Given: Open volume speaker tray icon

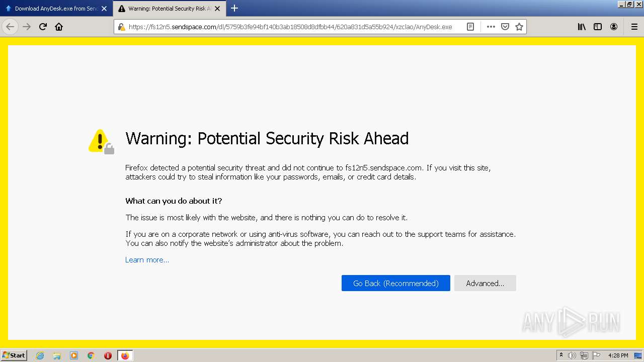Looking at the screenshot, I should (x=572, y=355).
